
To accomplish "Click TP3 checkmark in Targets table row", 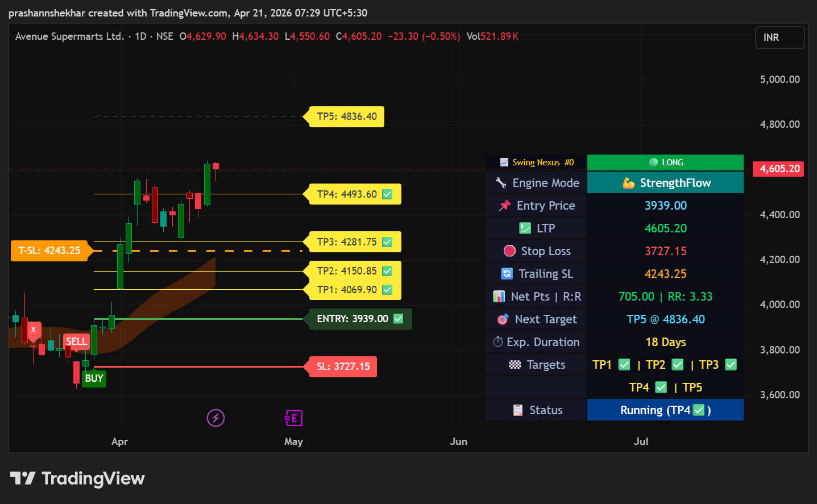I will point(731,365).
